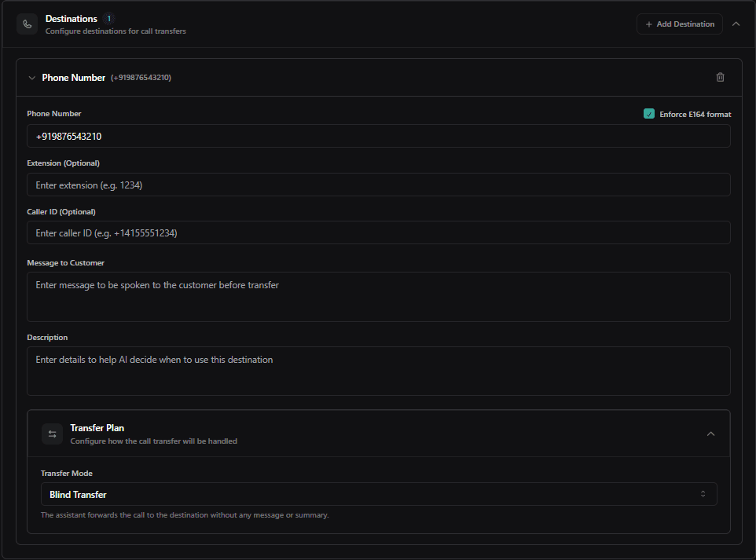The width and height of the screenshot is (756, 560).
Task: Collapse the Transfer Plan section
Action: pyautogui.click(x=710, y=434)
